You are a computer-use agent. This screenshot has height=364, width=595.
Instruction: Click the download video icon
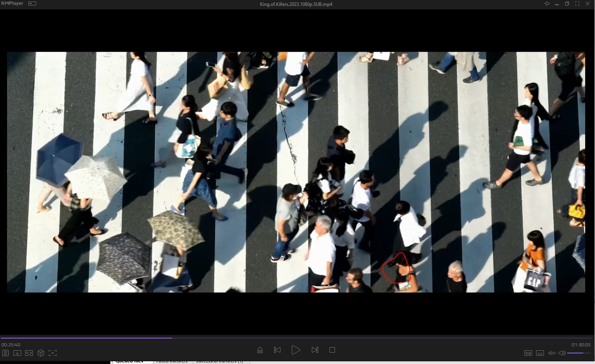click(17, 353)
